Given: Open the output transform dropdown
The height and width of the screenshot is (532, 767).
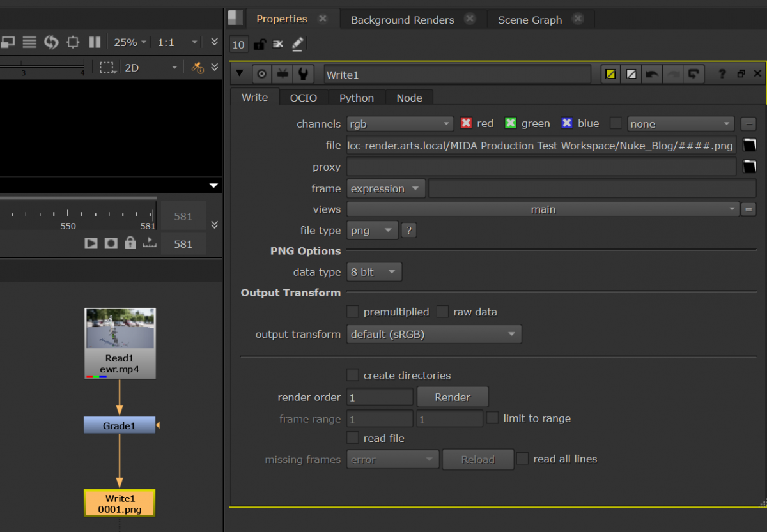Looking at the screenshot, I should point(434,334).
